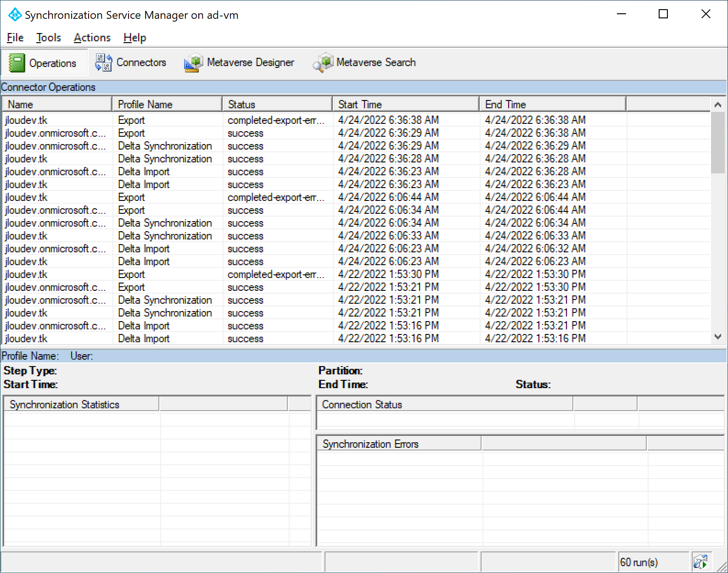Sort by the Start Time column header

pos(406,104)
